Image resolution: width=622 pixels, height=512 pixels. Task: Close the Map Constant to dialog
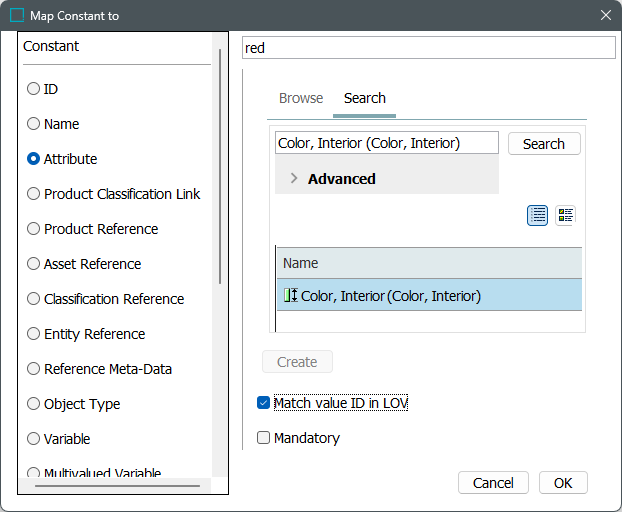pyautogui.click(x=605, y=15)
